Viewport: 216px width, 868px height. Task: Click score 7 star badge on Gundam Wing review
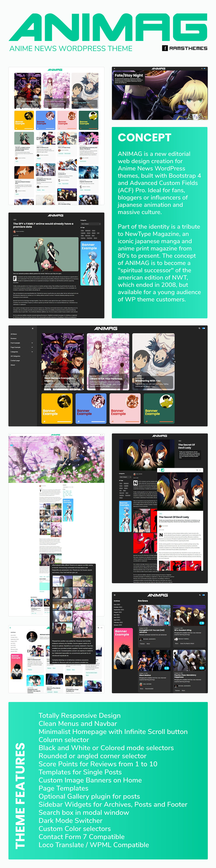(x=202, y=623)
